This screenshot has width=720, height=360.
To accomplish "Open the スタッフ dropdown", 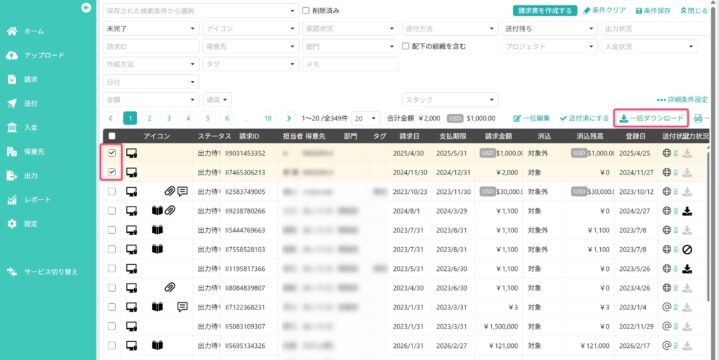I will [450, 100].
